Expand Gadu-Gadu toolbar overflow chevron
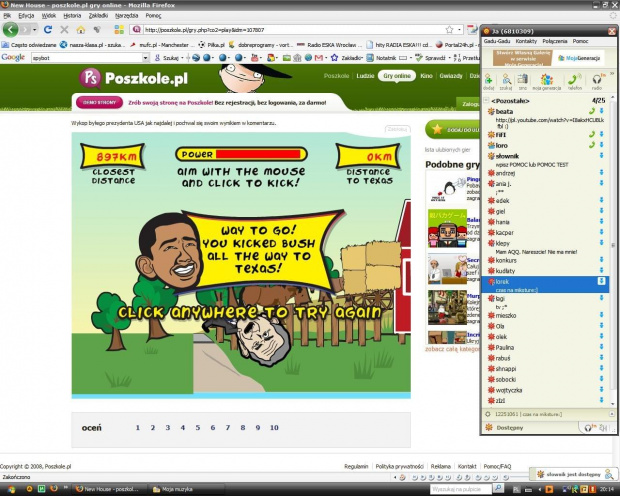 coord(612,74)
